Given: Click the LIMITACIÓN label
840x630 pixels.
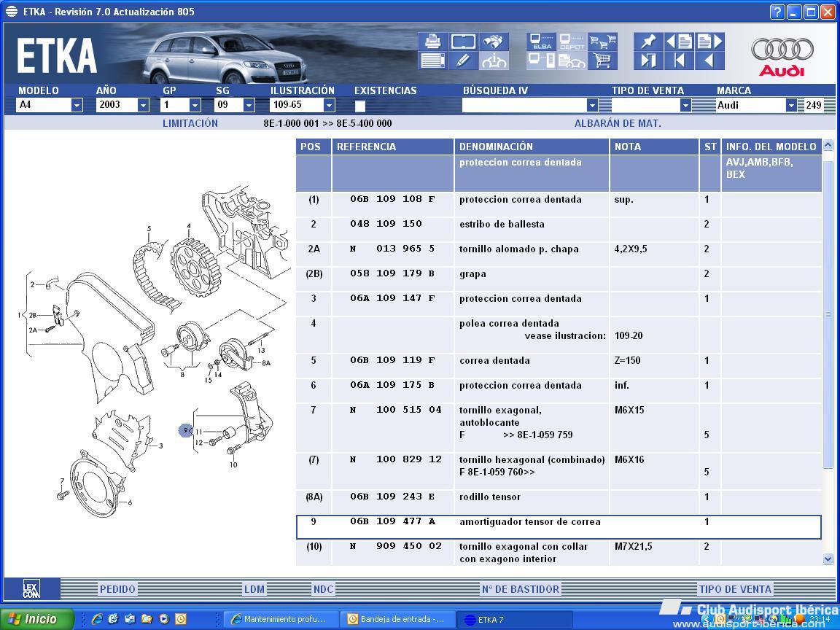Looking at the screenshot, I should click(x=190, y=123).
